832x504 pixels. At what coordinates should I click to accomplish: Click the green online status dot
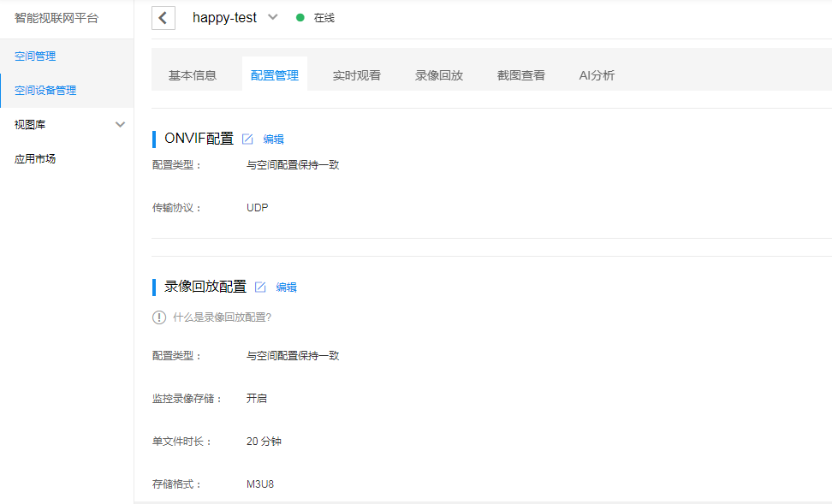(x=300, y=17)
